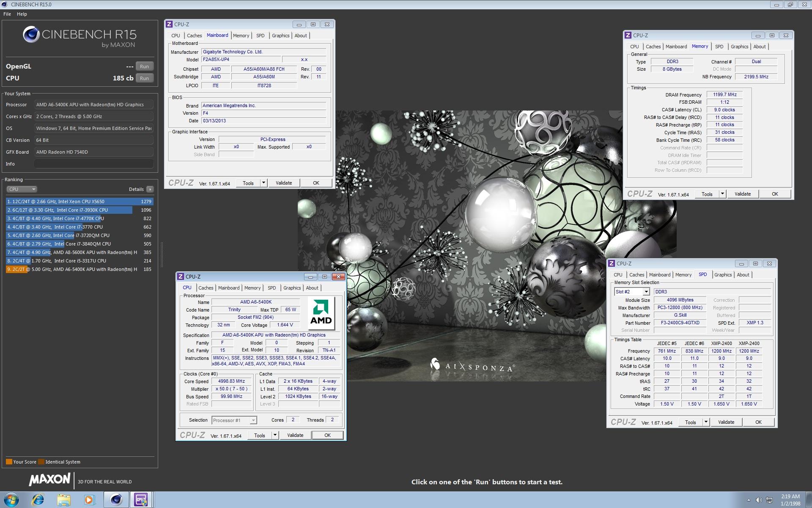This screenshot has height=508, width=812.
Task: Click CPU-Z Z icon in SPD window title
Action: point(612,264)
